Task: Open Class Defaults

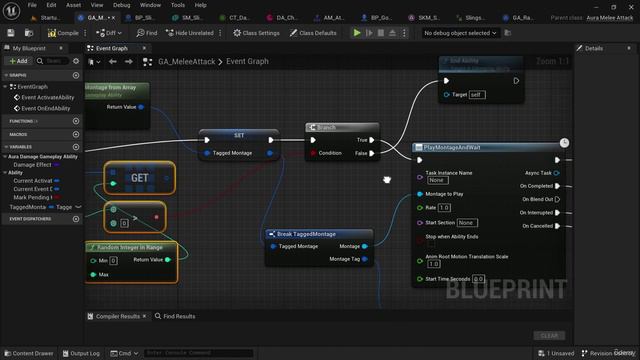Action: [x=313, y=33]
